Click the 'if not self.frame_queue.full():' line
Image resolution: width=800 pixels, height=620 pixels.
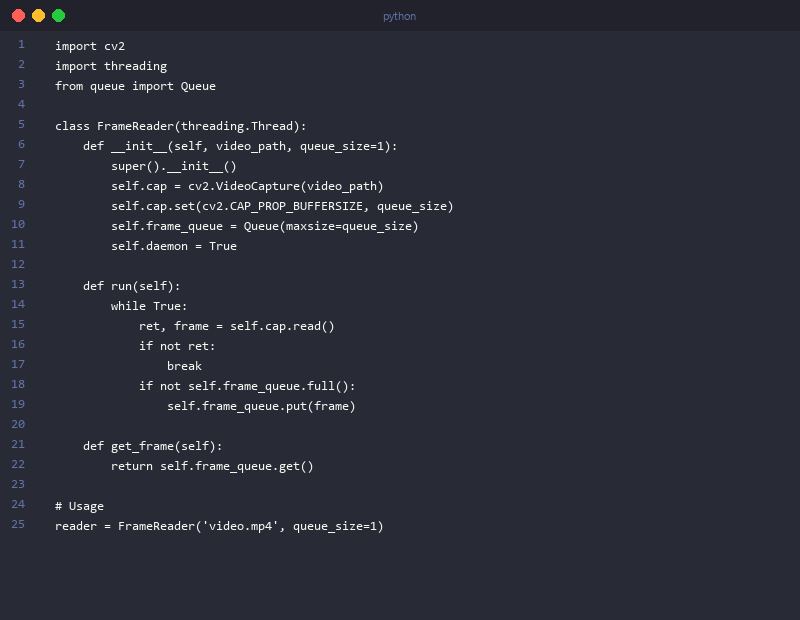click(x=247, y=386)
